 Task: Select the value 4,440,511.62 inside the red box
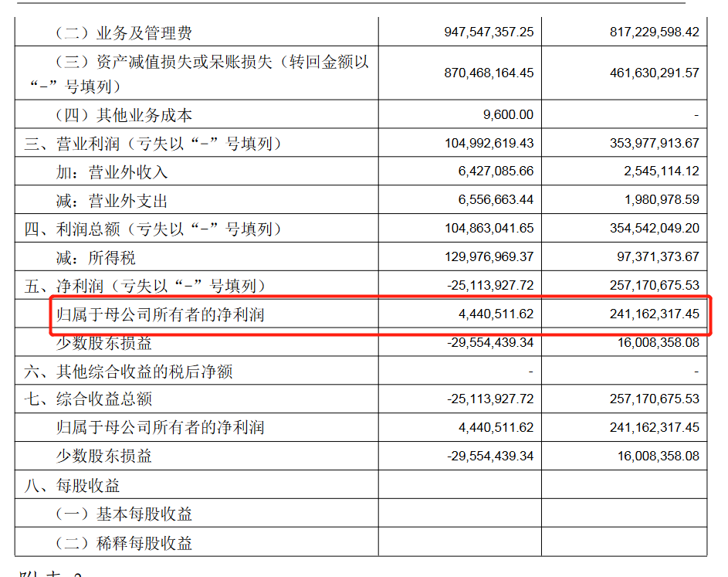tap(498, 314)
